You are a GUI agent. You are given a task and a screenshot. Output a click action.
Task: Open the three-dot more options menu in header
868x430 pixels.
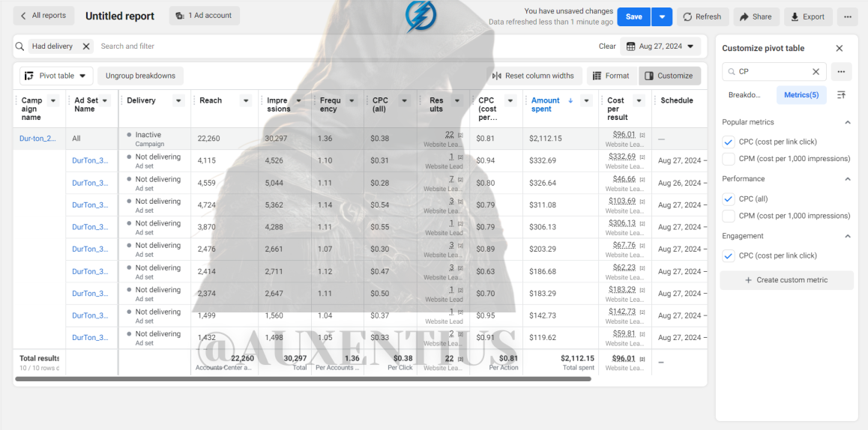click(847, 16)
